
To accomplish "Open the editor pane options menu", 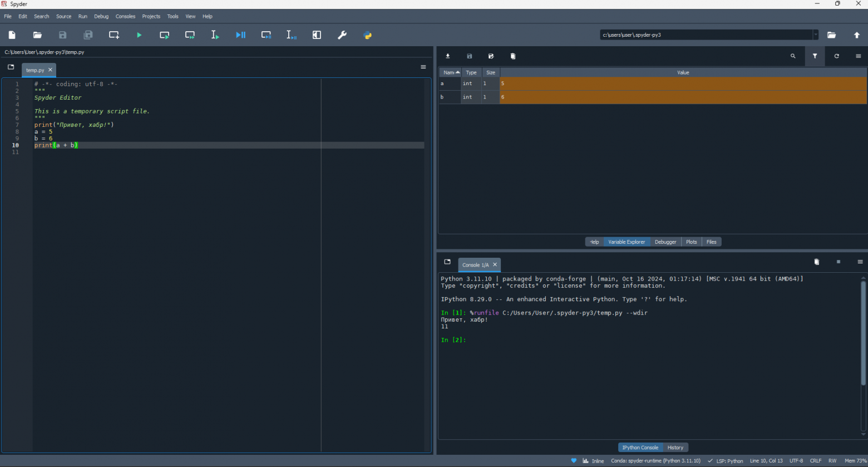I will (x=423, y=67).
